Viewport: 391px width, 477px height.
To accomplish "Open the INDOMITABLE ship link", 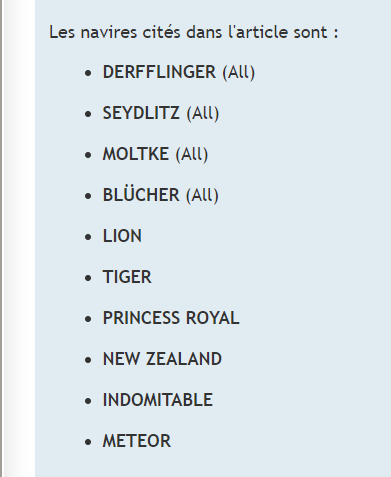I will click(158, 400).
